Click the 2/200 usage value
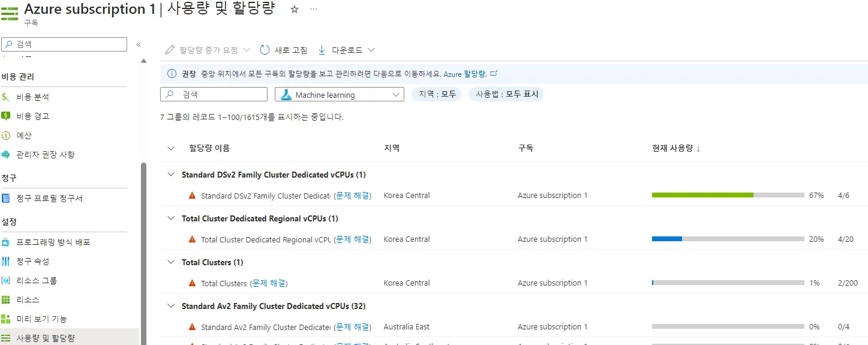This screenshot has width=868, height=345. click(x=847, y=283)
